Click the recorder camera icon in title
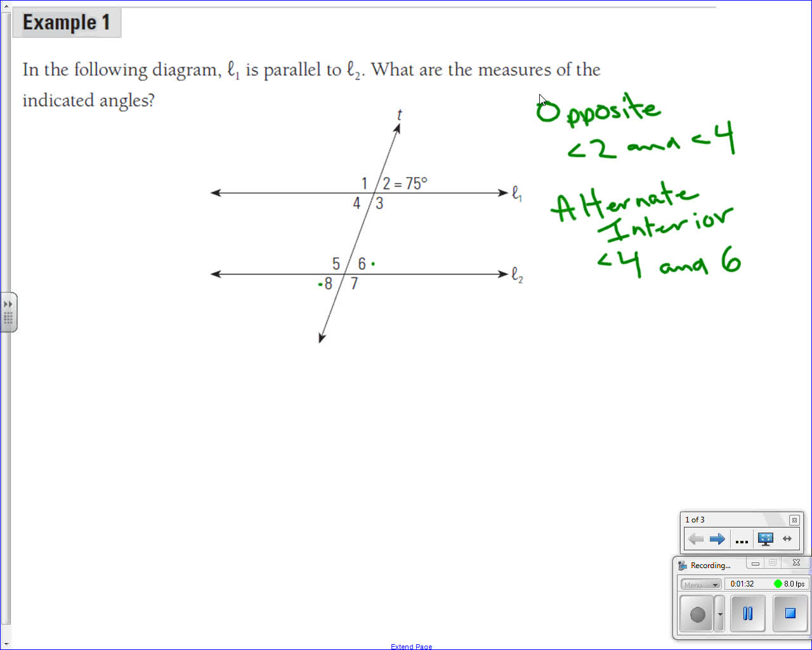This screenshot has height=650, width=812. point(683,565)
